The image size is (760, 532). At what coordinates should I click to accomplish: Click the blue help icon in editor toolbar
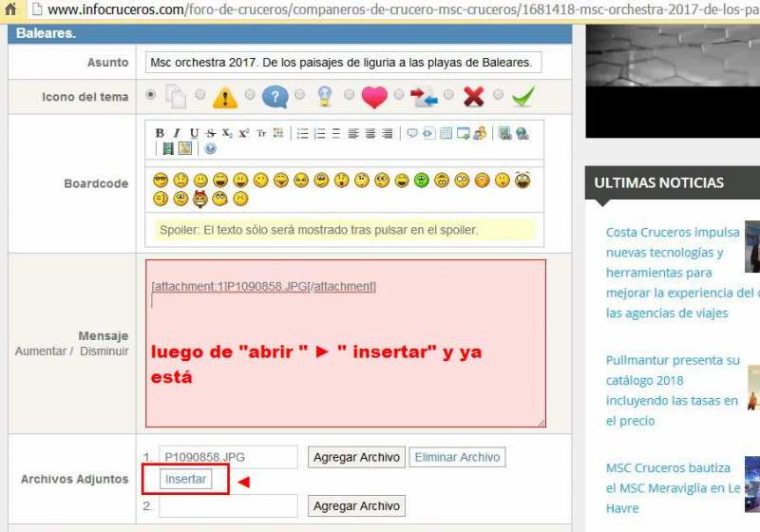[x=210, y=148]
